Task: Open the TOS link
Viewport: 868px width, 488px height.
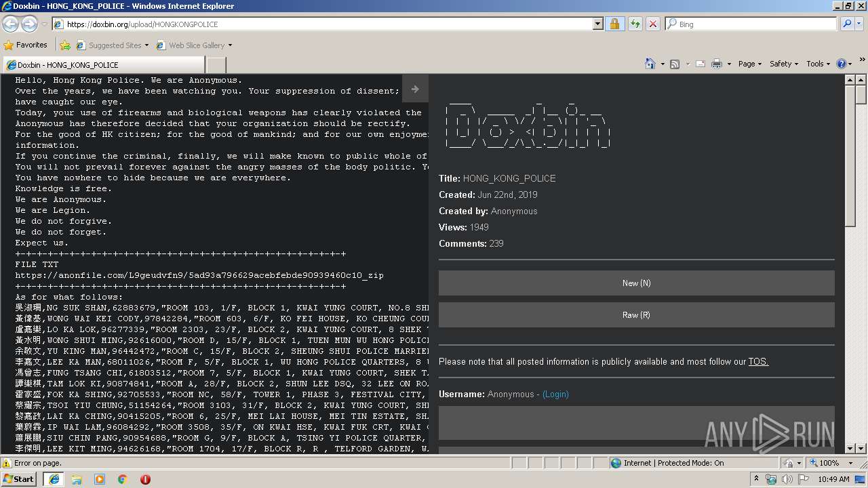Action: tap(758, 362)
